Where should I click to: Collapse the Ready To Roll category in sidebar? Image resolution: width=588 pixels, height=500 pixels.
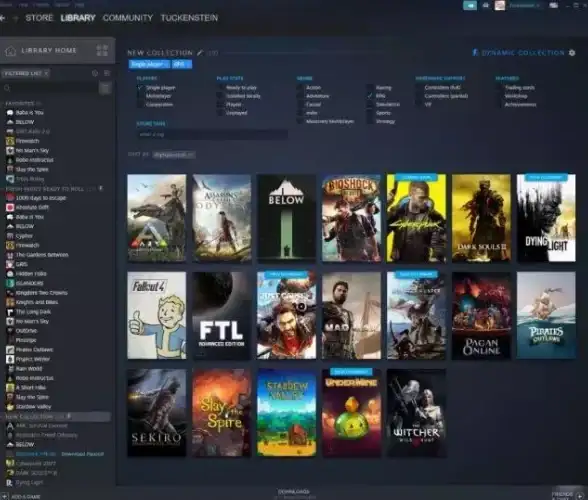coord(52,189)
